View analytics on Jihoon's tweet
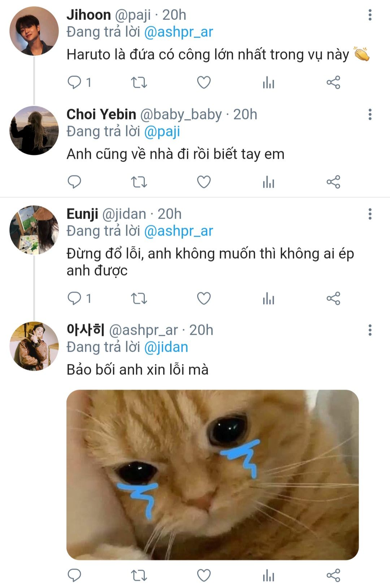The height and width of the screenshot is (588, 390). point(268,83)
